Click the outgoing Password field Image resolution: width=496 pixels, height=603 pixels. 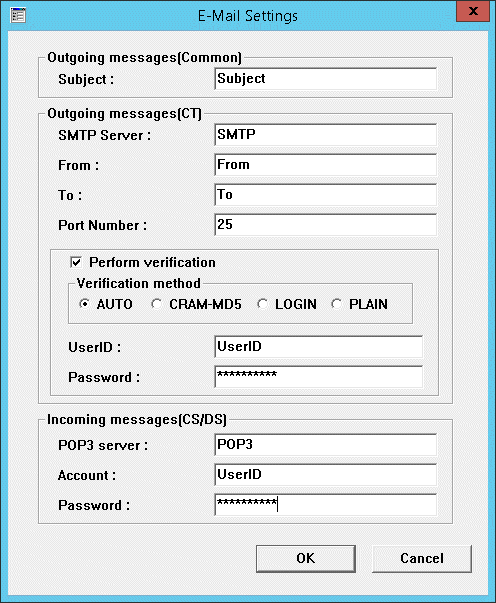[x=318, y=376]
